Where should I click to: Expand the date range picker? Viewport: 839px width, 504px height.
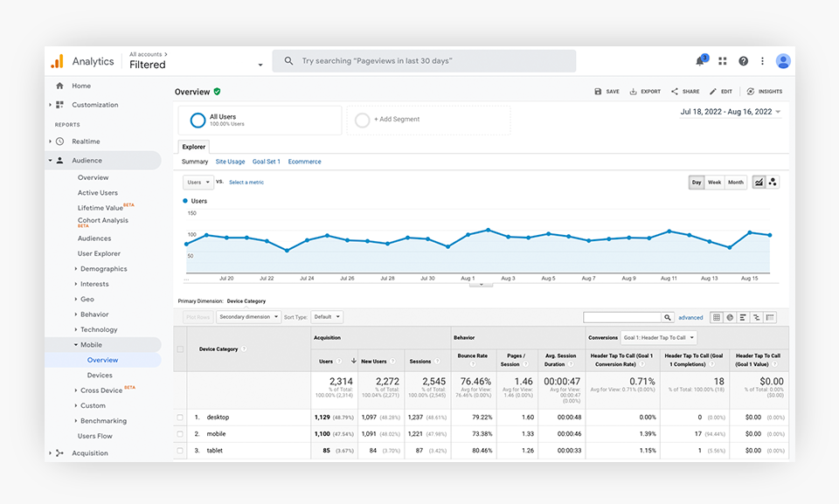pos(731,112)
